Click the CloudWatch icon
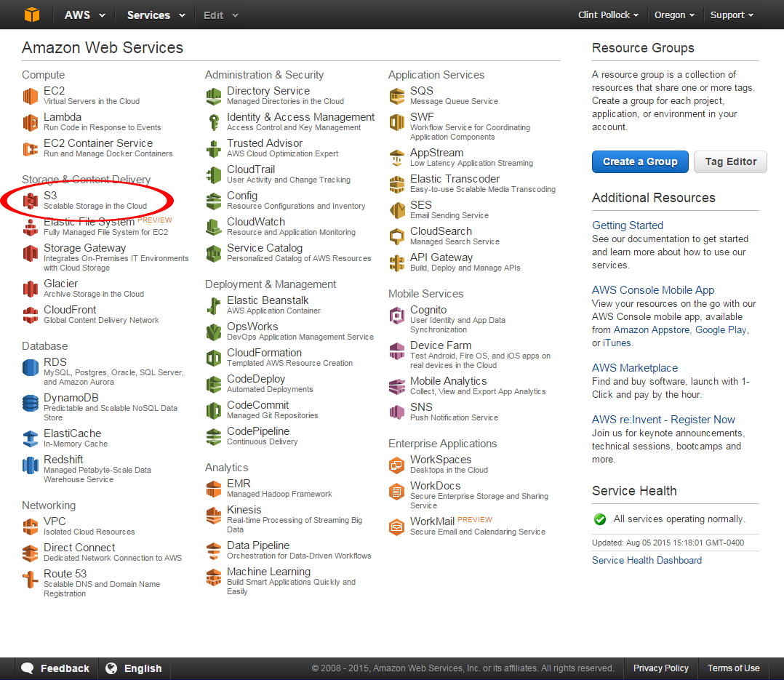Screen dimensions: 784x680 tap(214, 227)
